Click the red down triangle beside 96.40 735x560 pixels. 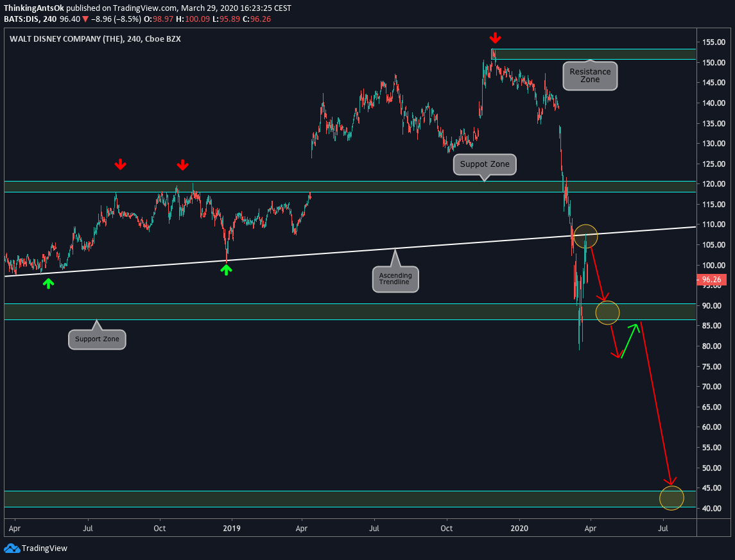click(x=85, y=19)
